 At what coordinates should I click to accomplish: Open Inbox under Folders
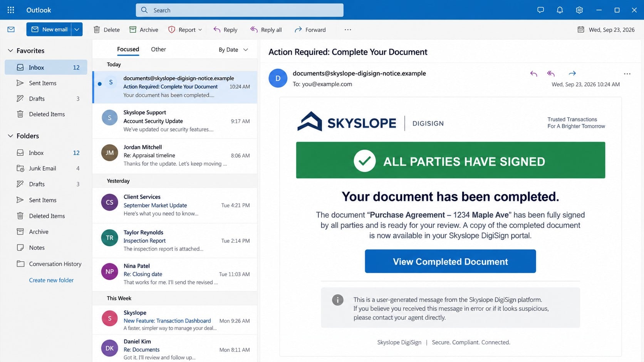click(x=46, y=153)
